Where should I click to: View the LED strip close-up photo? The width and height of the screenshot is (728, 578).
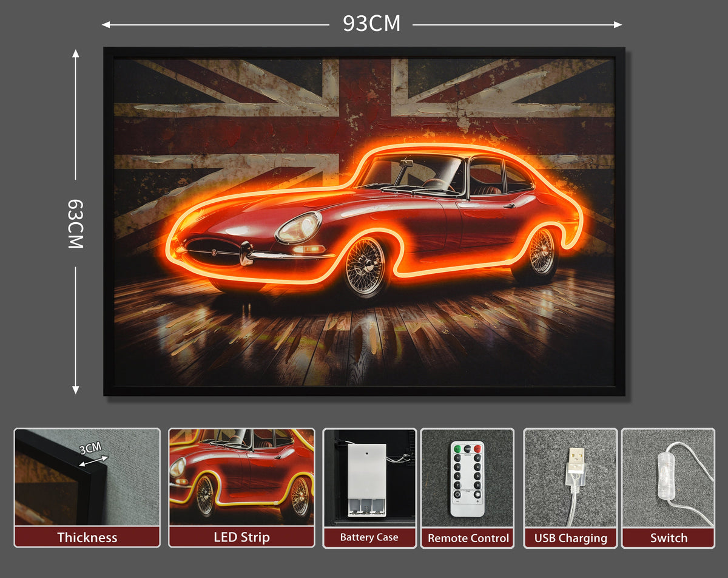pyautogui.click(x=241, y=477)
